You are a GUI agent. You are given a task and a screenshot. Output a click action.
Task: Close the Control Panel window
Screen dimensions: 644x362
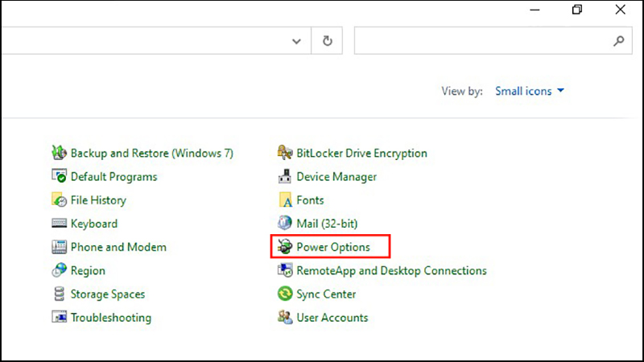coord(620,10)
